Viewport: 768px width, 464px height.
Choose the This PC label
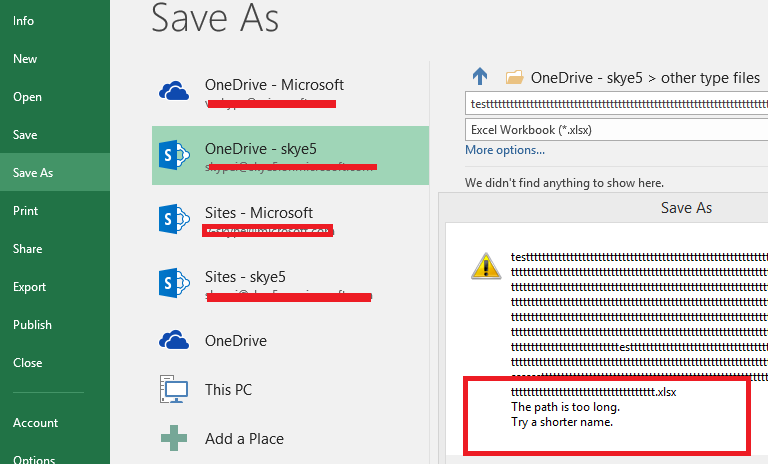click(x=228, y=390)
